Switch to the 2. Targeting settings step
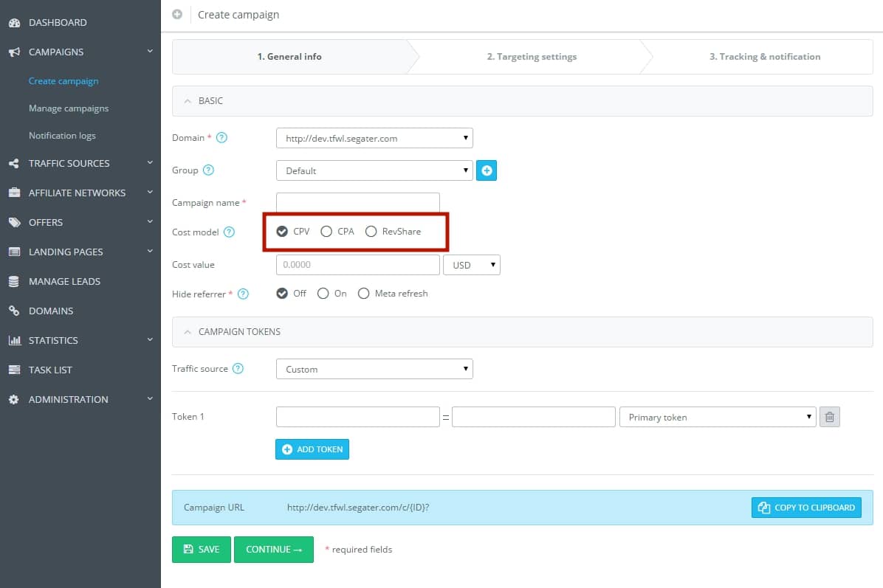Viewport: 883px width, 588px height. (x=532, y=56)
